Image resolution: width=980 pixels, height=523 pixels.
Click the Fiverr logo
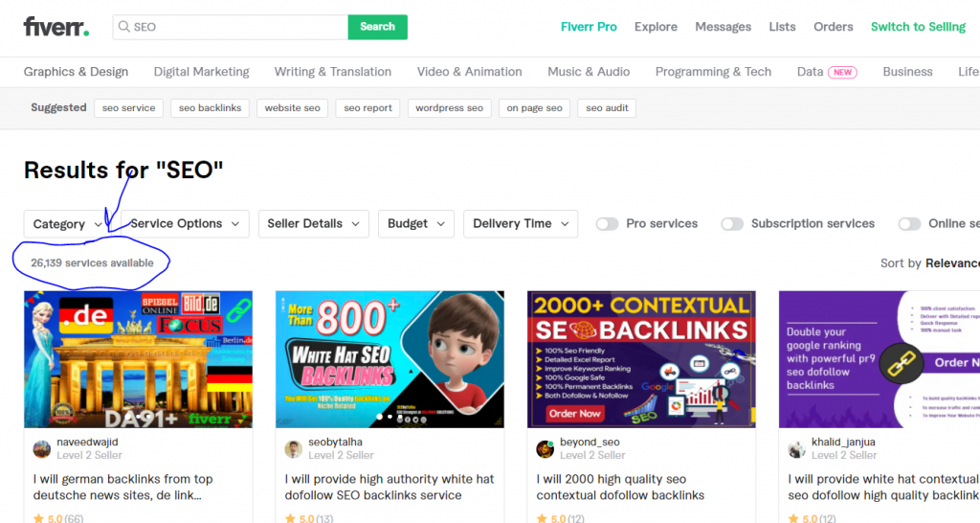tap(56, 26)
